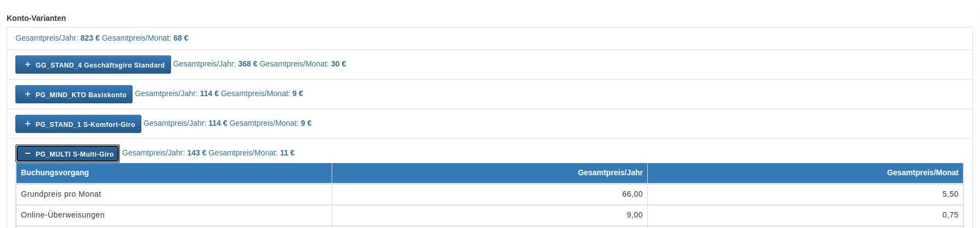The height and width of the screenshot is (228, 980).
Task: Click the 0,75 monthly value cell
Action: click(x=805, y=215)
